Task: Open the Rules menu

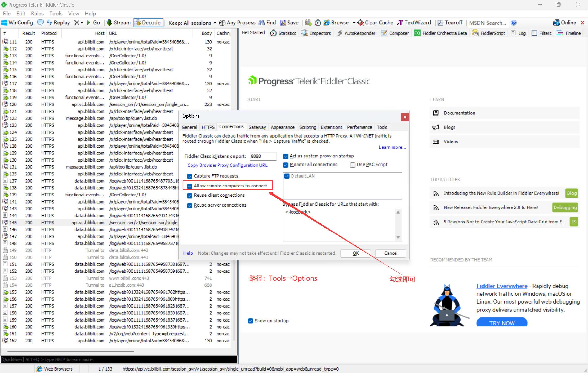Action: pos(37,13)
